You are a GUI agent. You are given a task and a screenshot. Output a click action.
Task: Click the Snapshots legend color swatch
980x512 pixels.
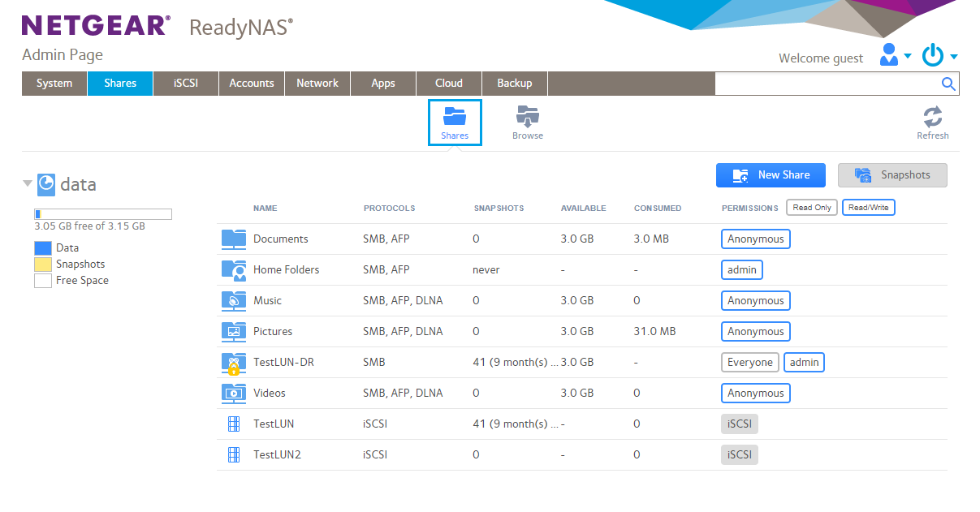pos(43,265)
